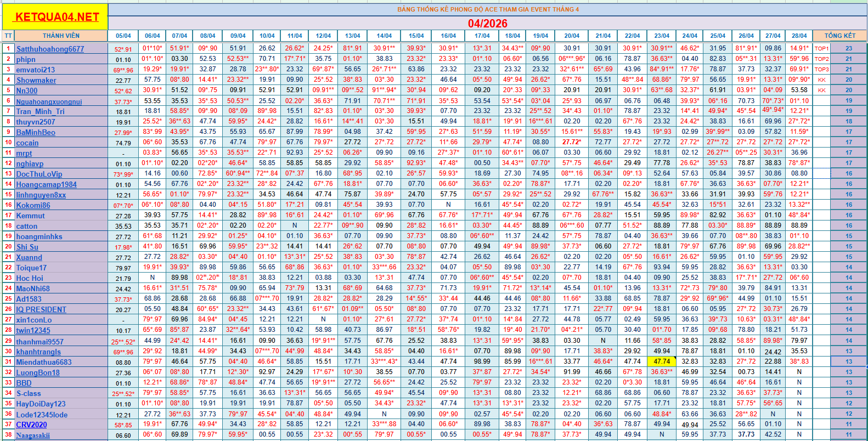Click the Kemmut member name
Screen dimensions: 868x441
point(31,216)
